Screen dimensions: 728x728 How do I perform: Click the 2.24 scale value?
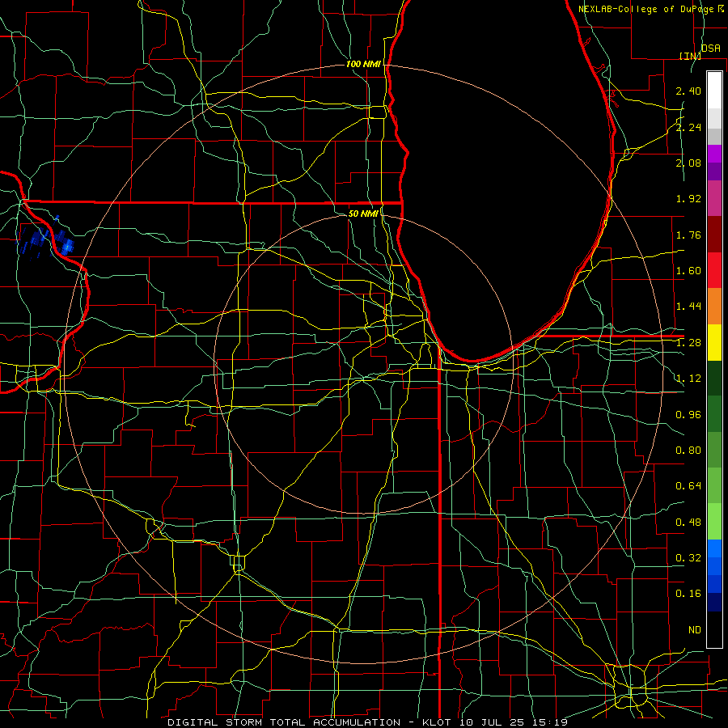[x=688, y=127]
